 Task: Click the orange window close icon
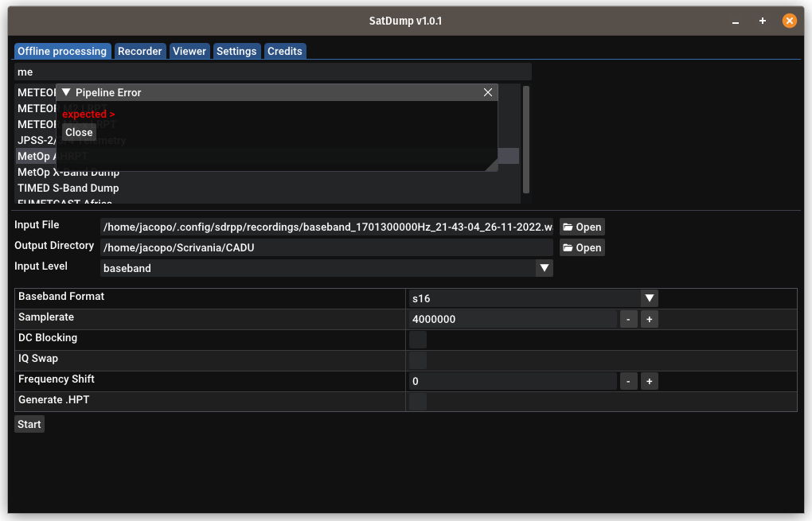pos(789,21)
